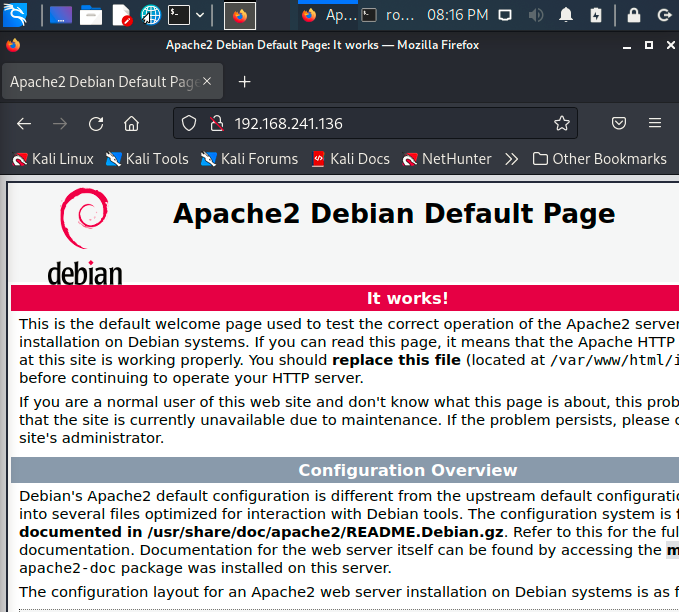Open the terminal emulator launcher
This screenshot has width=679, height=612.
point(179,15)
